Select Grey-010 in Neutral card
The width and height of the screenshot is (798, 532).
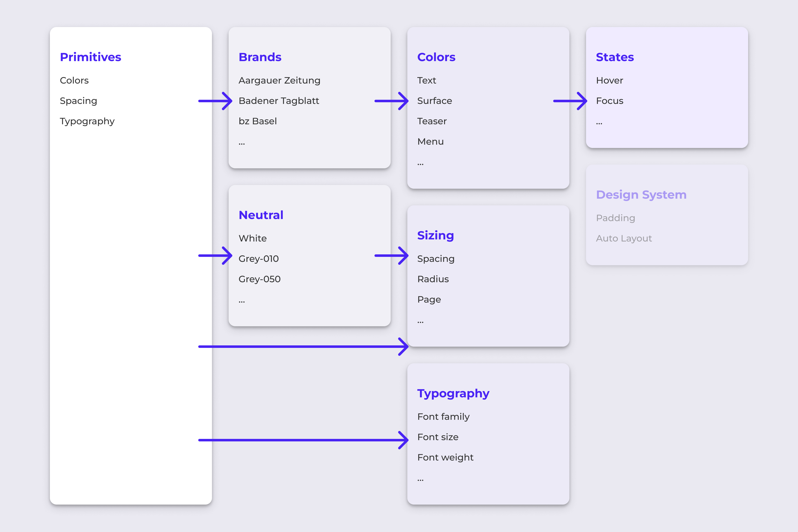(259, 259)
